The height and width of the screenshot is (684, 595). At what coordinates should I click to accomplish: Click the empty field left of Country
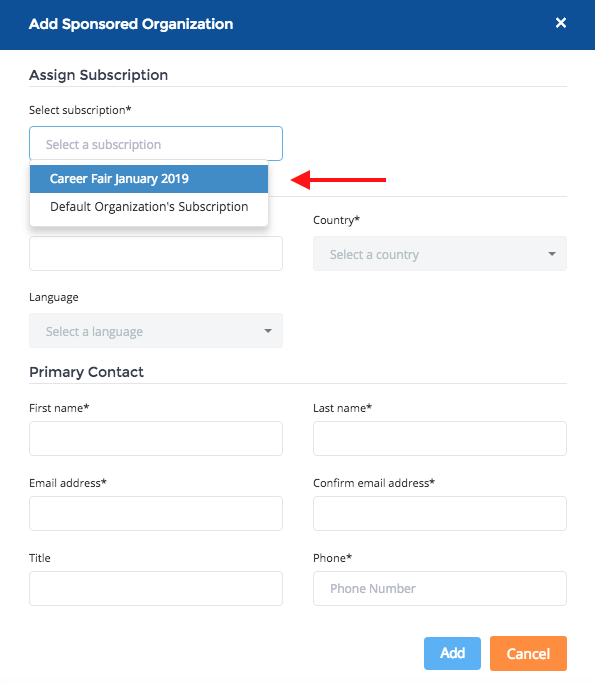pyautogui.click(x=156, y=253)
